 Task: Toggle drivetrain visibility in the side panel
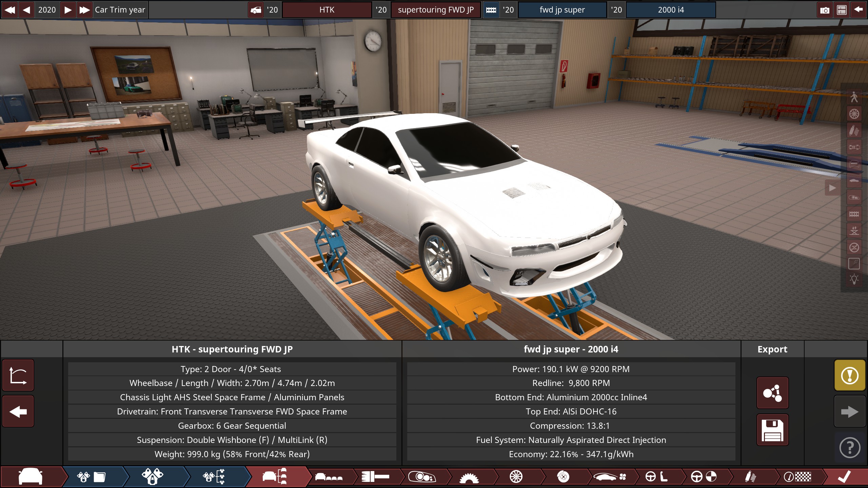tap(854, 147)
